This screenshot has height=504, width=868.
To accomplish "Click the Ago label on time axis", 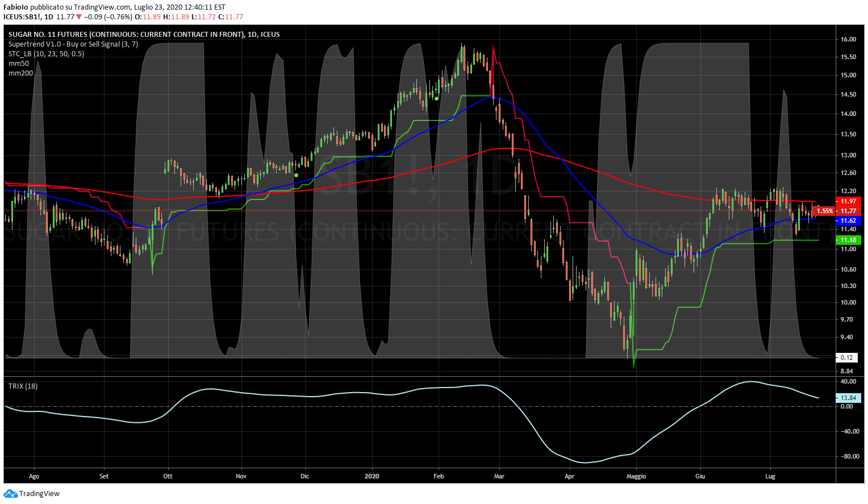I will point(34,476).
